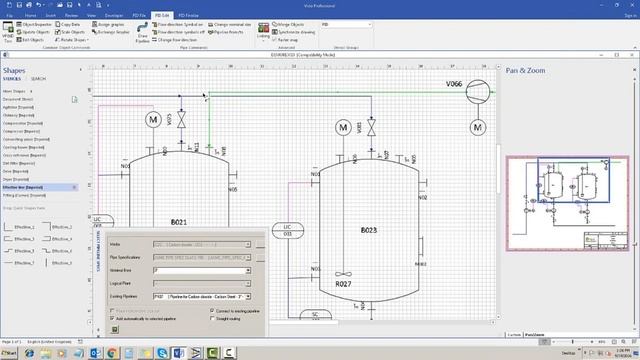Click the Pan & Zoom overview thumbnail

click(567, 203)
